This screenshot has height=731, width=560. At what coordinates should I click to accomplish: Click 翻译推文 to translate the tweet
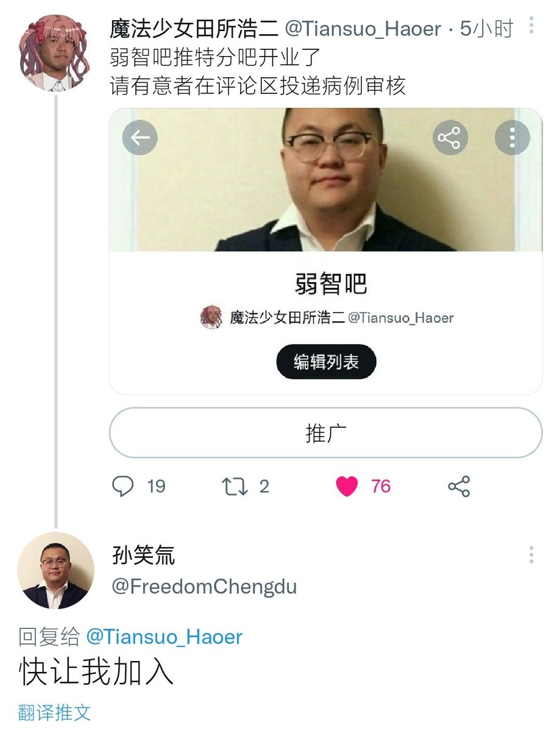click(x=55, y=712)
